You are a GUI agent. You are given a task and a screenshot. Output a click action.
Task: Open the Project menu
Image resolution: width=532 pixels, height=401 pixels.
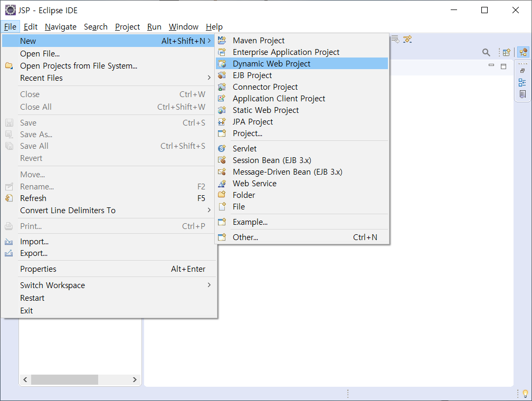click(127, 27)
